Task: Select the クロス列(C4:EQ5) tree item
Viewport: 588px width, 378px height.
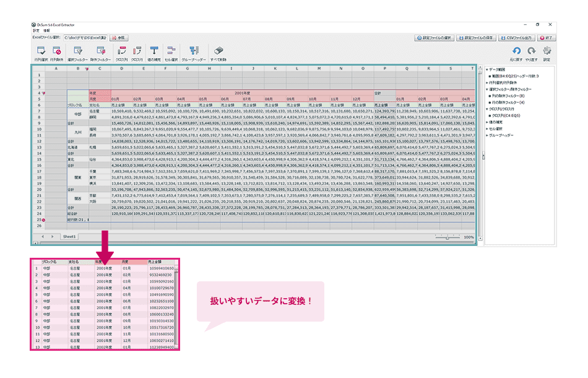Action: click(506, 115)
